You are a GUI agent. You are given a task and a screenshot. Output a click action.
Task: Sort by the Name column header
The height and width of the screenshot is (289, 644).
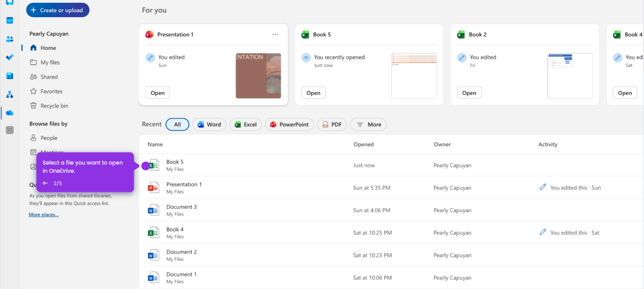(x=155, y=144)
